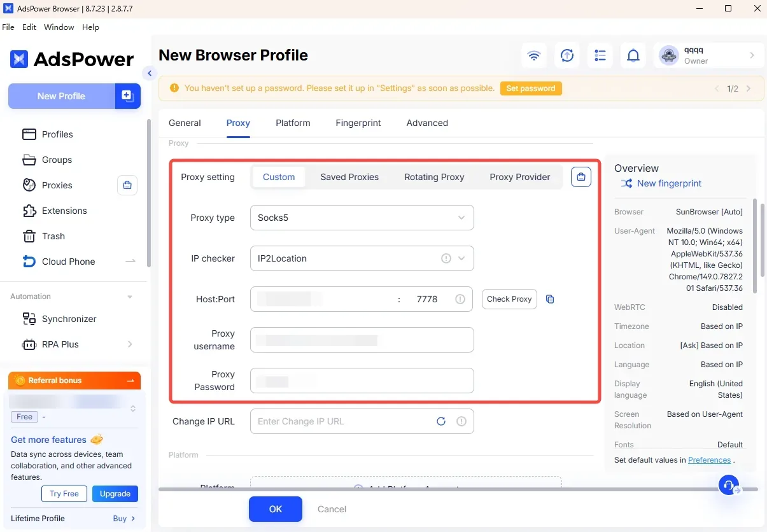Open RPA Plus
This screenshot has width=767, height=532.
[60, 344]
